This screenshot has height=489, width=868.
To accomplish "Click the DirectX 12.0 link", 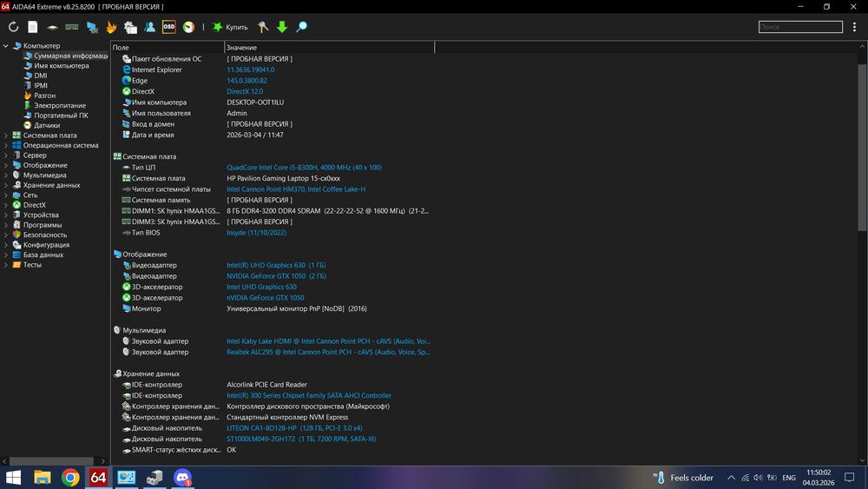I will (245, 91).
